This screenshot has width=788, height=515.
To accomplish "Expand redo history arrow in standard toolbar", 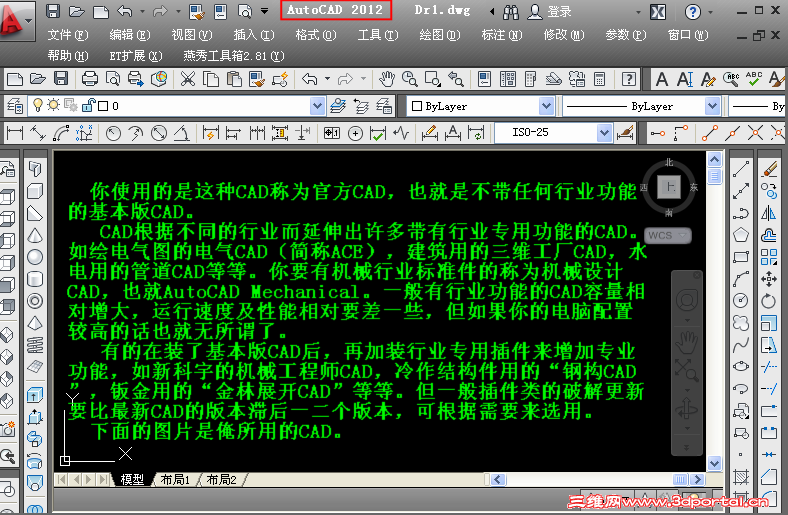I will tap(363, 79).
